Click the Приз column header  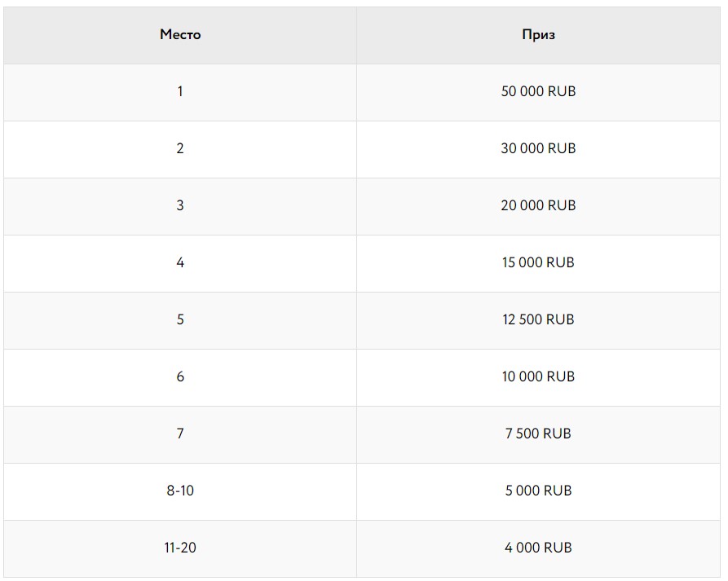[x=538, y=34]
